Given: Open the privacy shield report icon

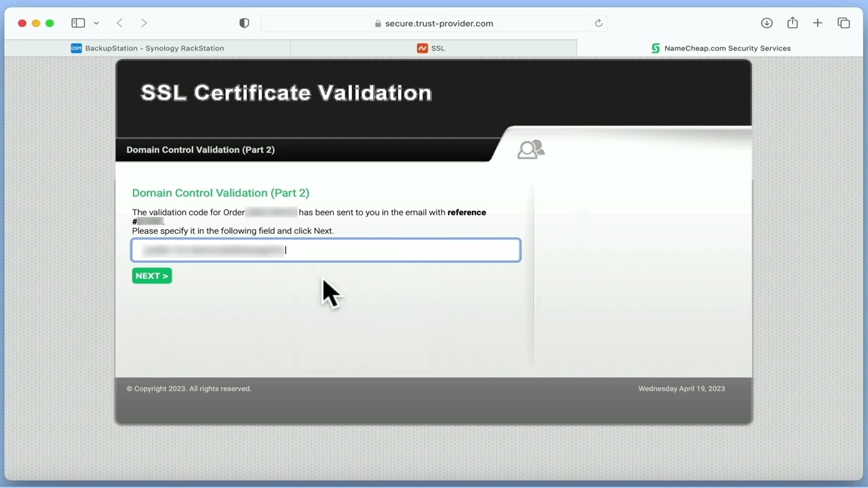Looking at the screenshot, I should click(x=244, y=23).
